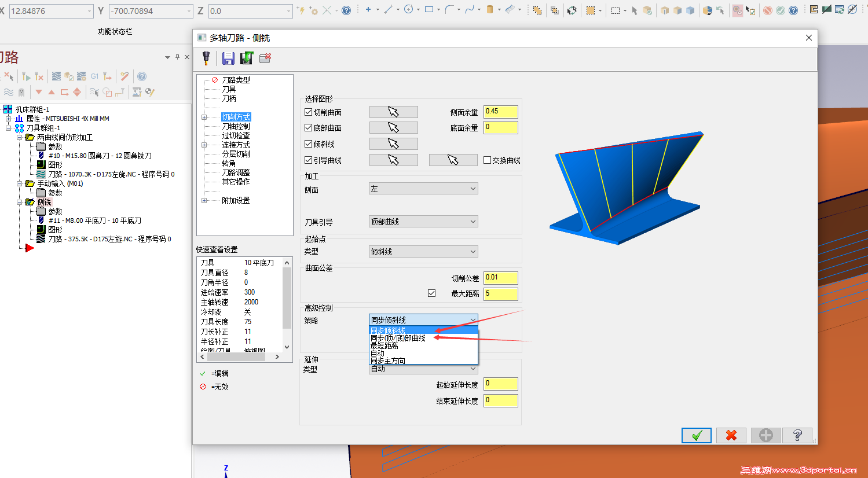
Task: Select the #11 - M8.00 平底刀 tool entry
Action: (x=95, y=220)
